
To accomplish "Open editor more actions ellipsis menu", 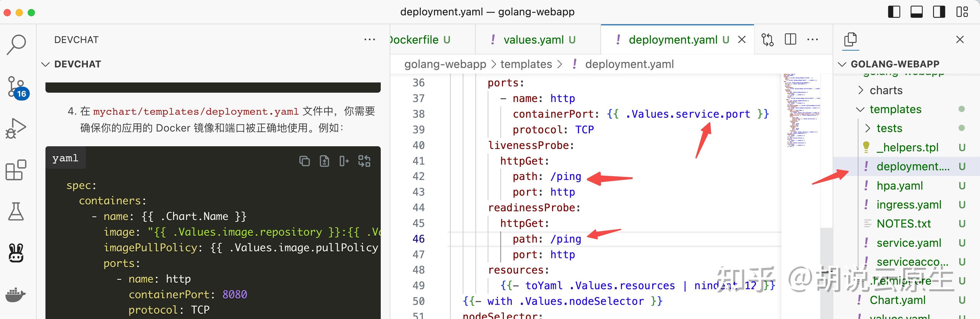I will tap(813, 39).
